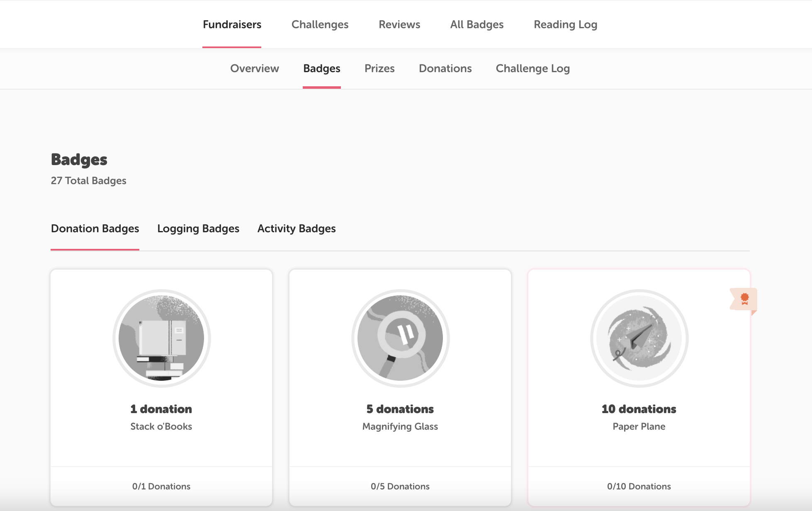Select the Donation Badges filter
Screen dimensions: 812x511
coord(95,229)
